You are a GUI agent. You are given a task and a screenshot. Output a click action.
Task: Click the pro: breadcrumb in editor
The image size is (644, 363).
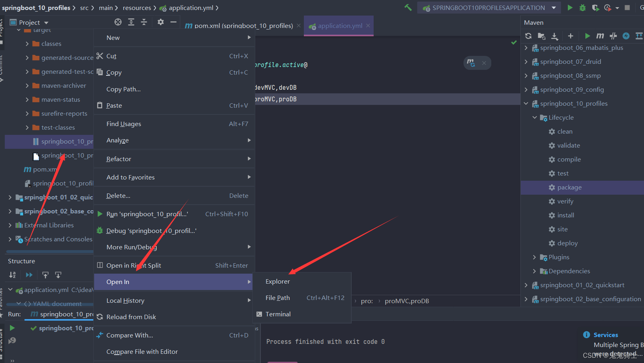[x=367, y=301]
